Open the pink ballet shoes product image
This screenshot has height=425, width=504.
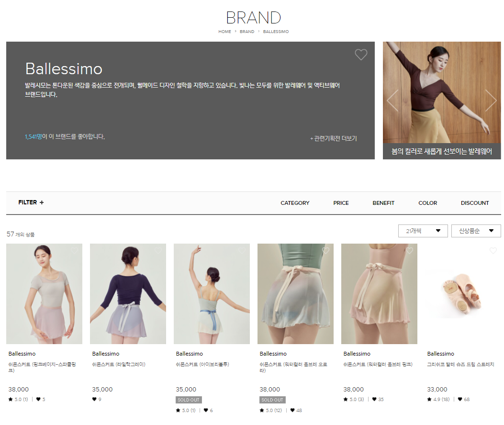tap(463, 293)
